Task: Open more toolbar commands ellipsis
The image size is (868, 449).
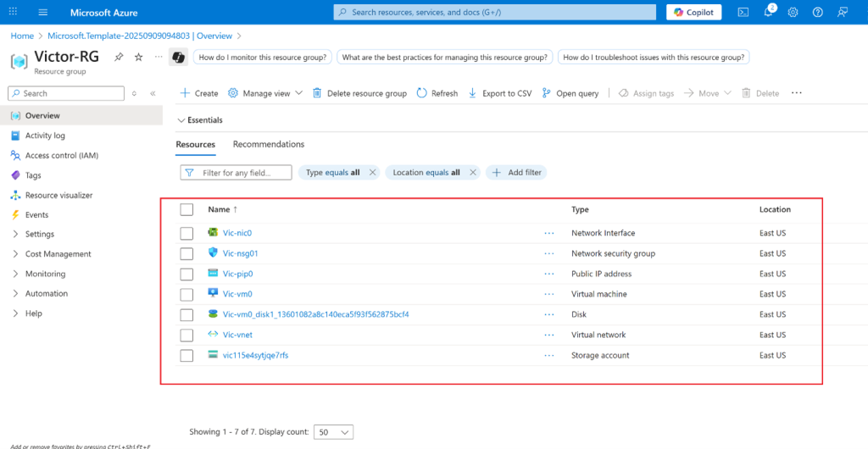Action: [x=797, y=93]
